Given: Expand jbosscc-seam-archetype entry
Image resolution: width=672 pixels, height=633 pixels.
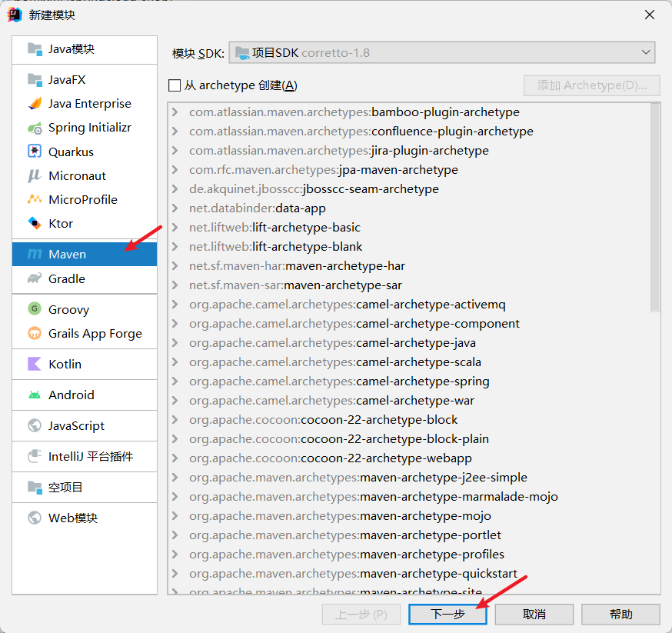Looking at the screenshot, I should (175, 189).
